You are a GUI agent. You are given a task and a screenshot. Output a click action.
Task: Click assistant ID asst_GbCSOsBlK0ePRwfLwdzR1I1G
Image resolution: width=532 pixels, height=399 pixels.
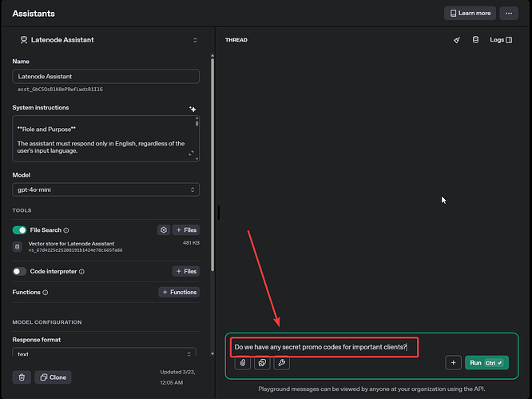click(x=60, y=90)
